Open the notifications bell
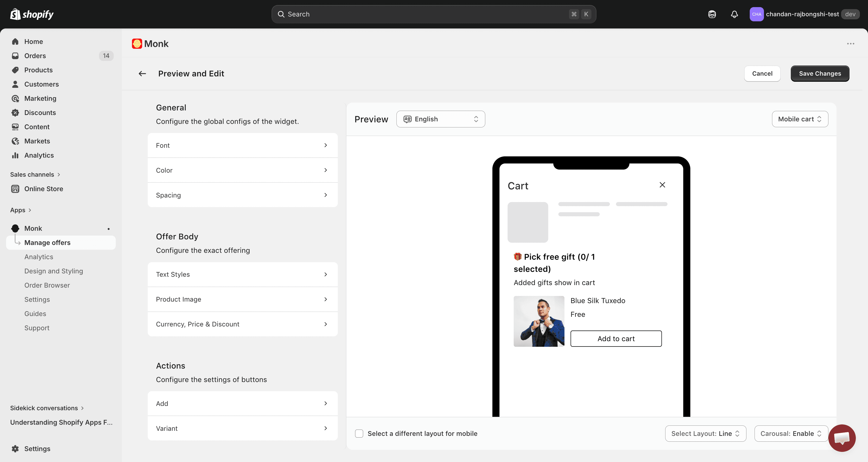This screenshot has height=462, width=868. 734,14
